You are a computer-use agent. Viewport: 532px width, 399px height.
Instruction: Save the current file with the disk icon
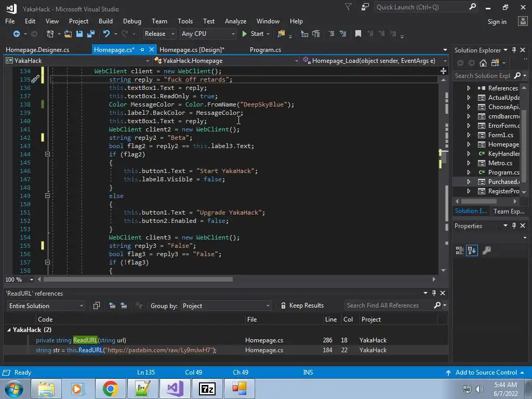(x=79, y=34)
